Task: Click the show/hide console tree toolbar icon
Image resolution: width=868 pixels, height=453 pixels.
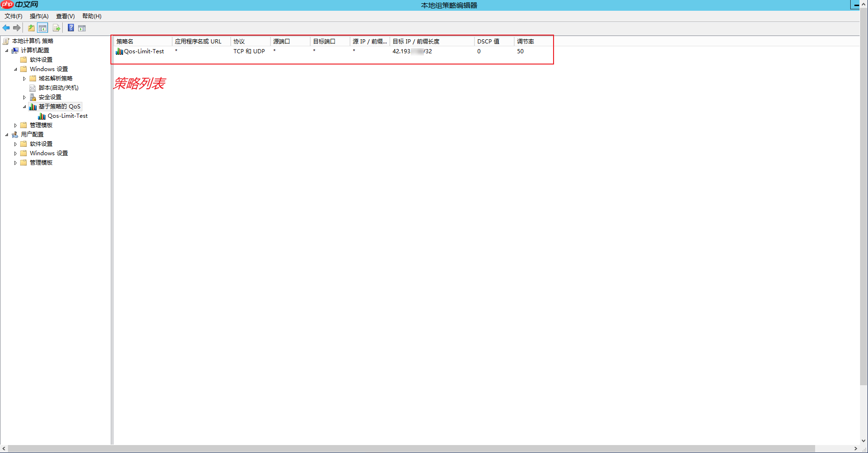Action: (x=42, y=28)
